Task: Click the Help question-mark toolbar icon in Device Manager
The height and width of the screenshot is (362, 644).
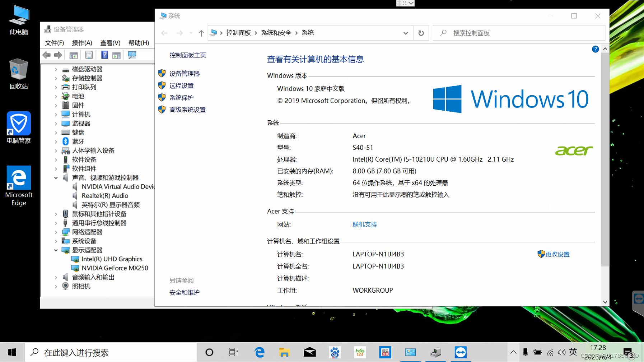Action: pos(104,55)
